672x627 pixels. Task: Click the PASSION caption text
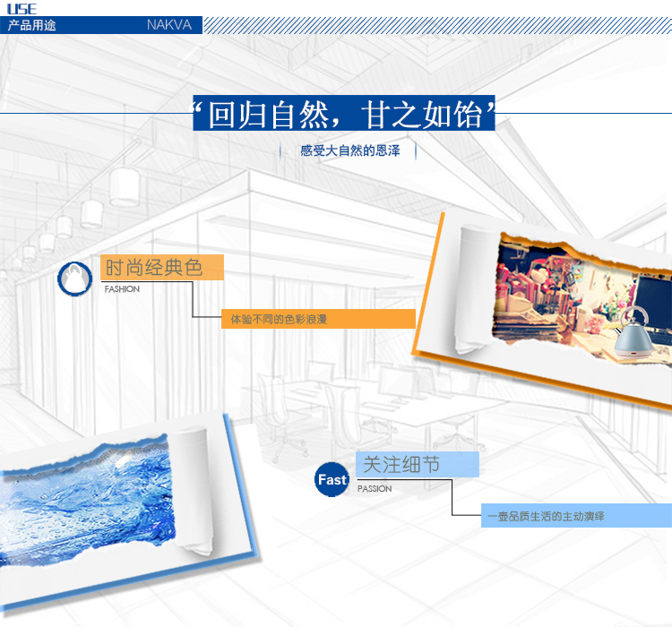(375, 488)
